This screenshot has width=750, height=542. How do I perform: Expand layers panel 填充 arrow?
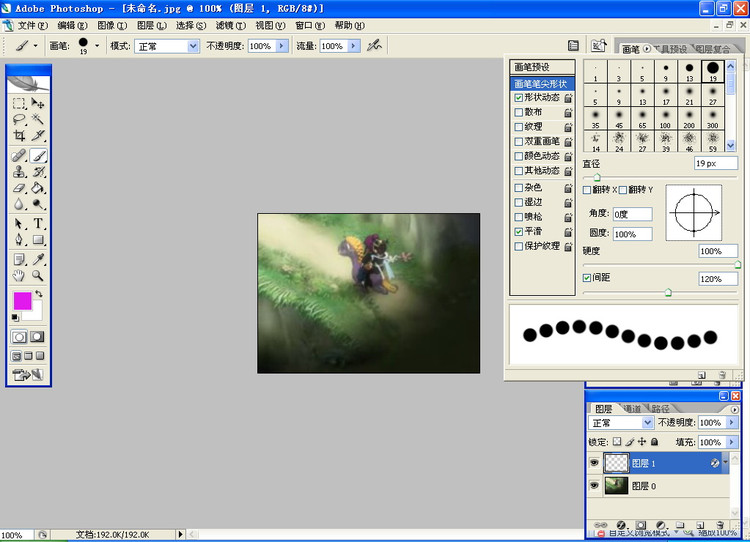click(731, 442)
